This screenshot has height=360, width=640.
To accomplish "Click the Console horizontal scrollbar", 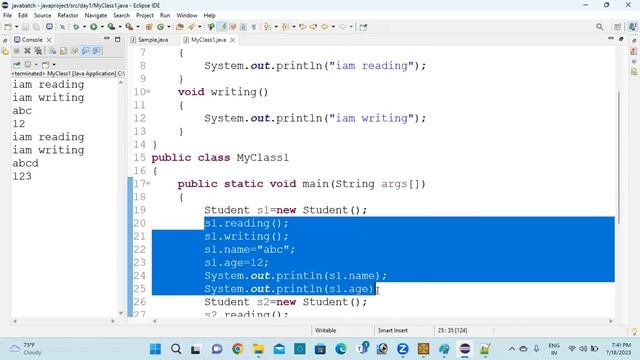I will click(x=64, y=321).
